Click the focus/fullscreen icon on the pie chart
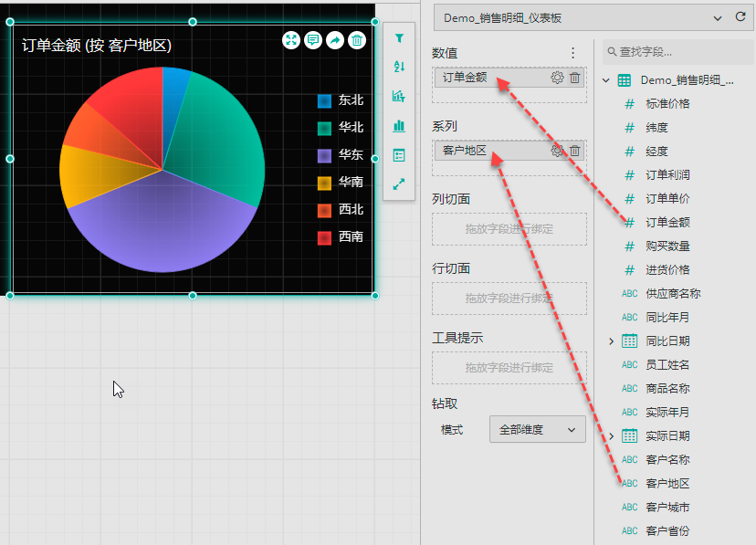 click(291, 40)
